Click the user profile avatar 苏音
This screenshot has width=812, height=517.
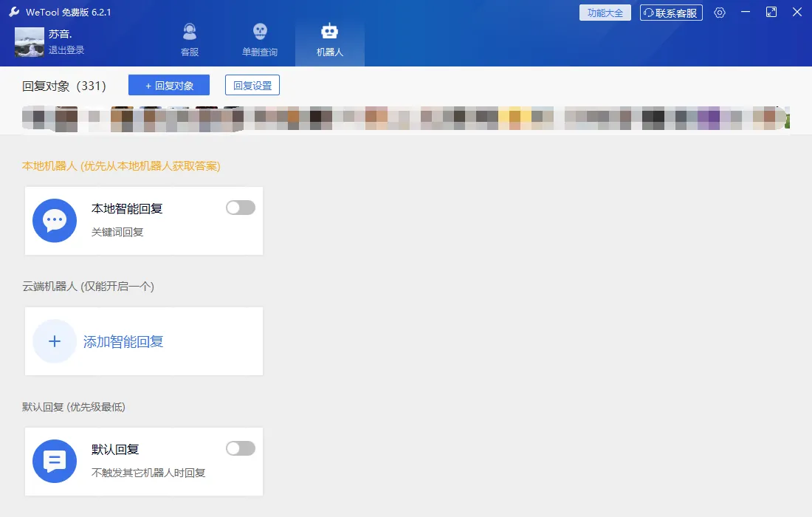point(30,42)
